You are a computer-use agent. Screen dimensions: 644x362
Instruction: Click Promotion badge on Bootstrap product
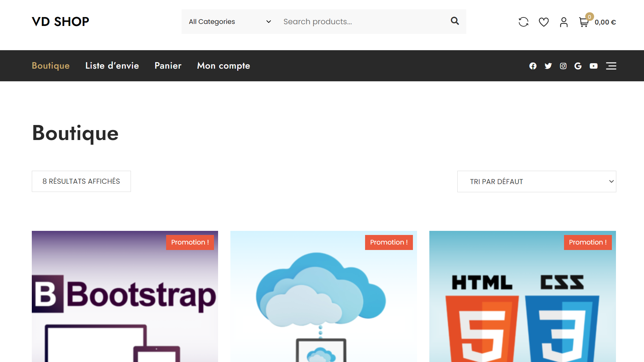190,242
